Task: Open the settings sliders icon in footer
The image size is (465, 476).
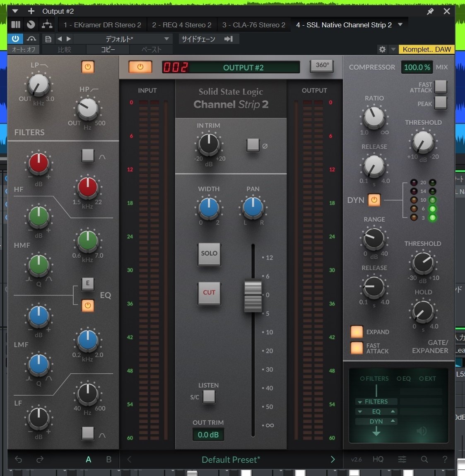Action: coord(402,459)
